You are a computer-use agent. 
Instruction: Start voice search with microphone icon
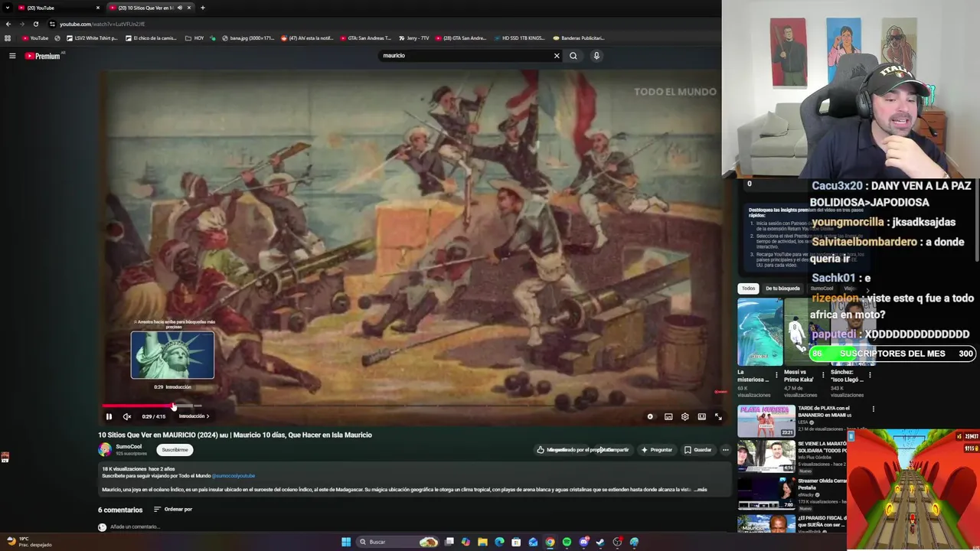point(596,56)
